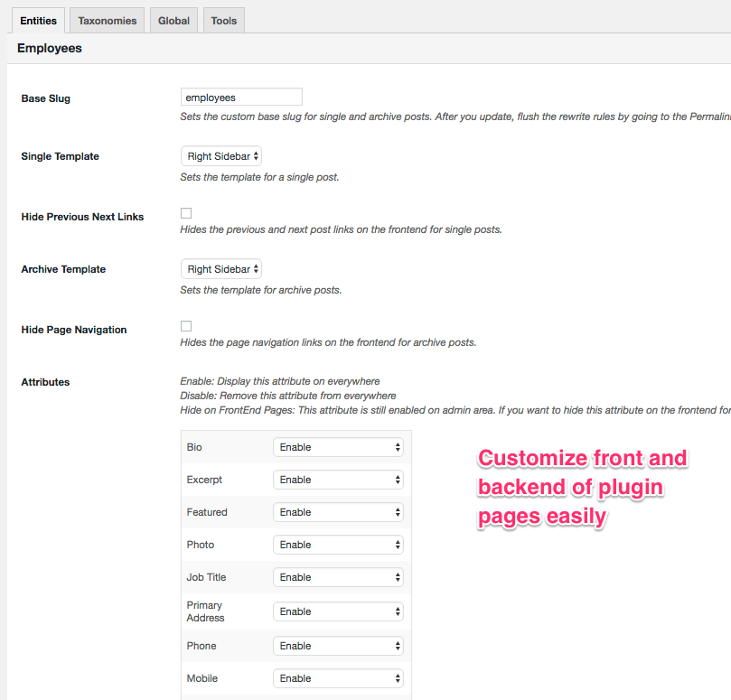Open the Primary Address attribute dropdown
The height and width of the screenshot is (700, 731).
[x=338, y=611]
